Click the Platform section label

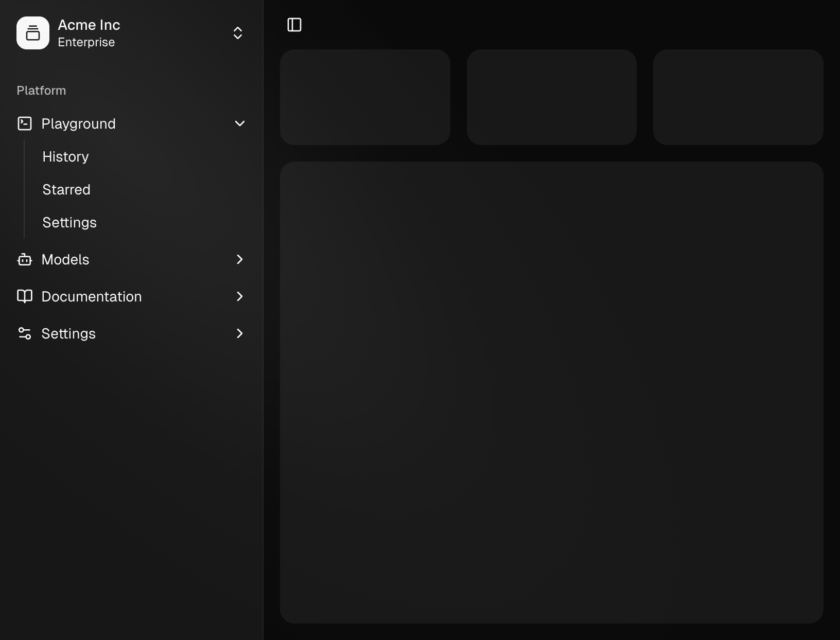tap(41, 91)
